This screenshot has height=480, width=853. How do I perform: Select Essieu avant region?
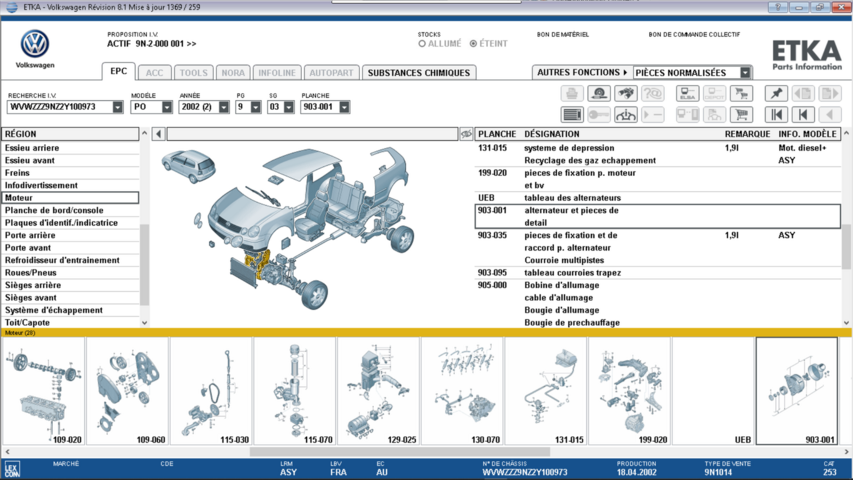click(x=71, y=160)
